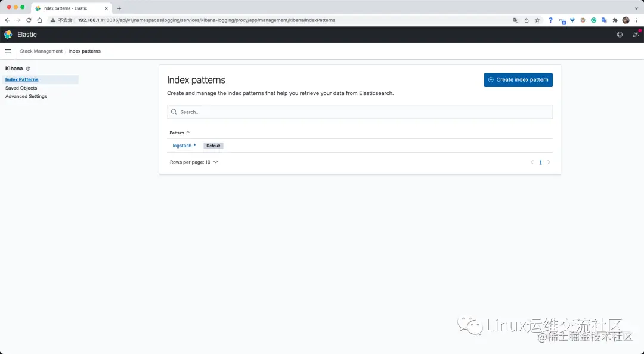This screenshot has width=644, height=354.
Task: Click the Elastic logo icon
Action: (8, 35)
